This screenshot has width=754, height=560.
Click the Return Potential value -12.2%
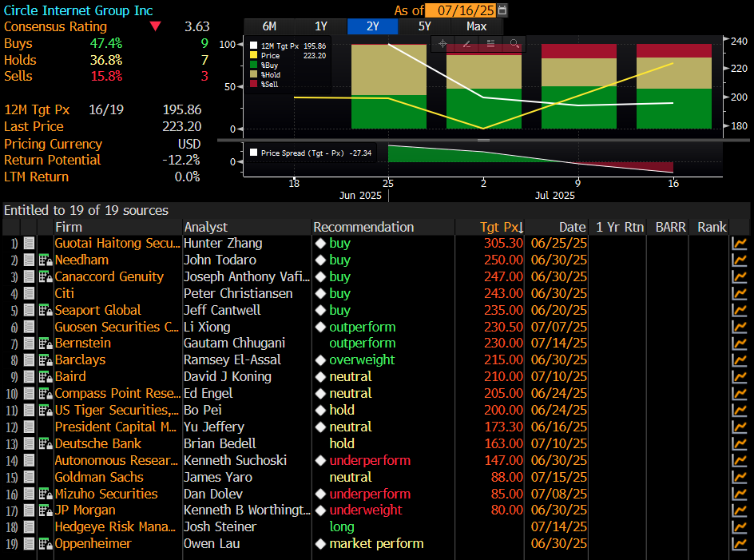(x=181, y=161)
